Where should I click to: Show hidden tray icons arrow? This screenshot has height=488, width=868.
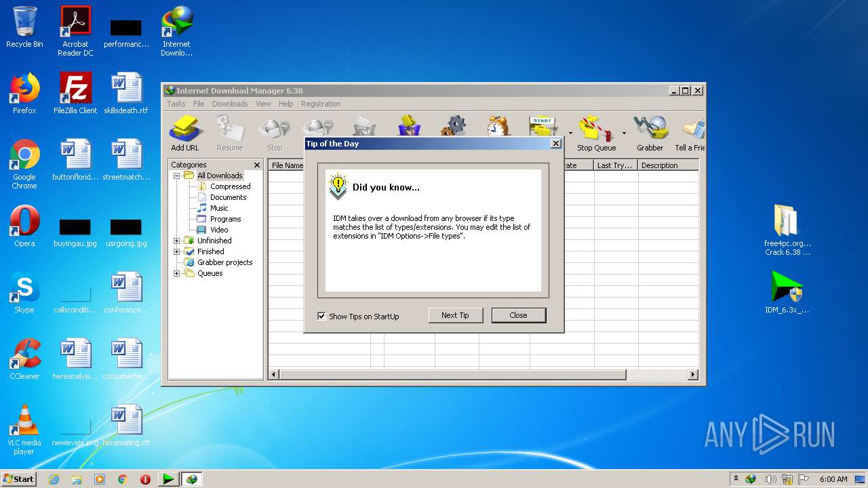736,479
